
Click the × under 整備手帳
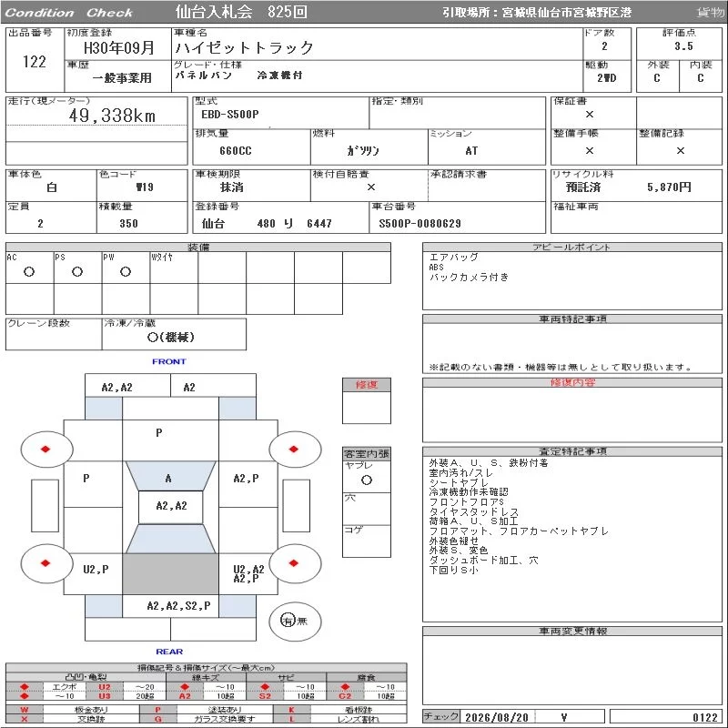[x=590, y=150]
